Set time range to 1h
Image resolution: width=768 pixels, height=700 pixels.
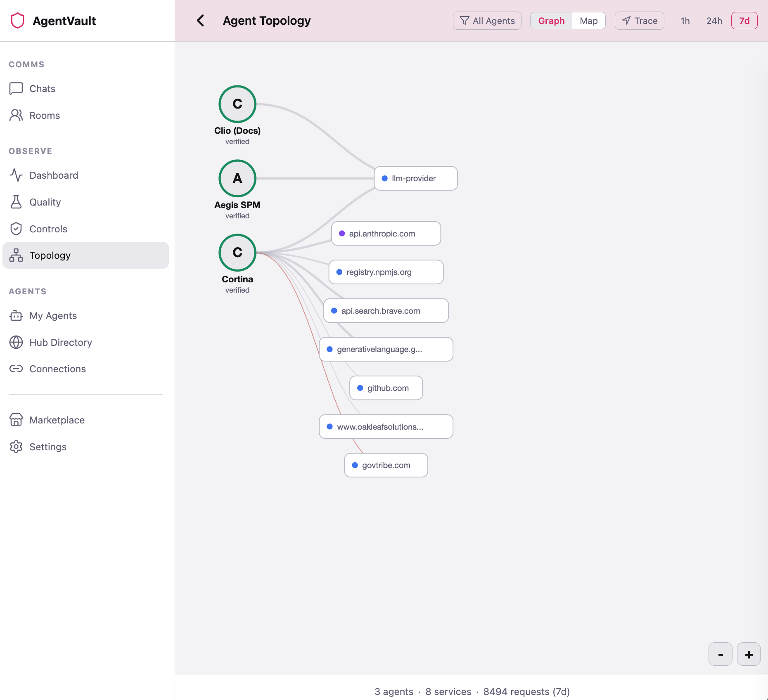click(685, 21)
